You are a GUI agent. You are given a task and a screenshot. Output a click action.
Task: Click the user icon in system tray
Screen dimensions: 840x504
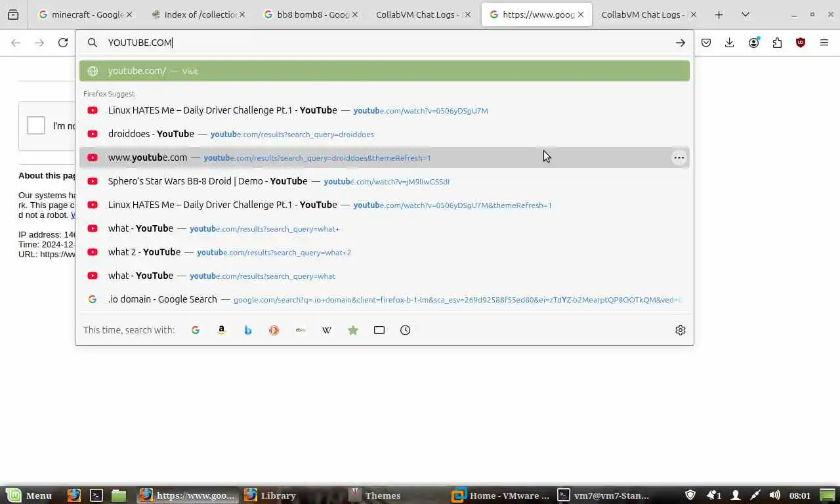736,495
